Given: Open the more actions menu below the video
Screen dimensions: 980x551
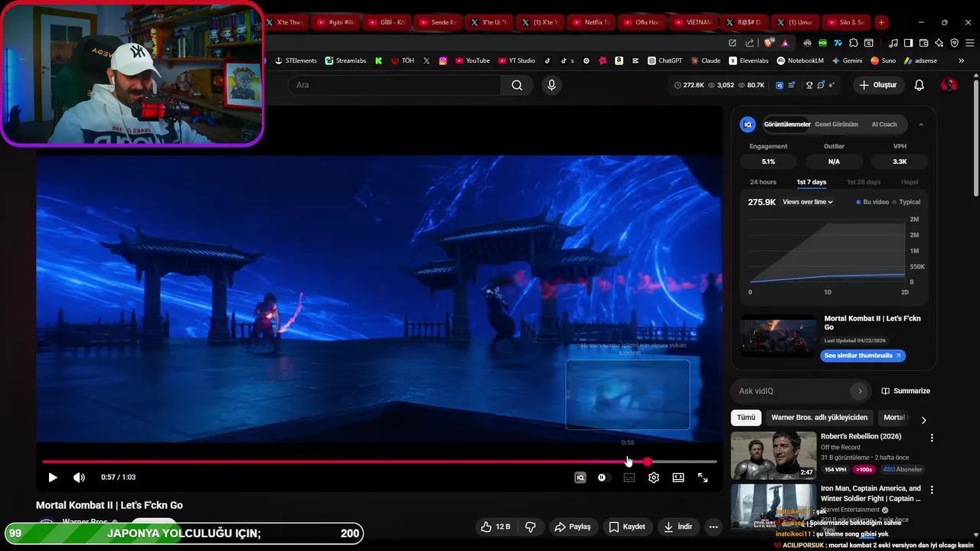Looking at the screenshot, I should (x=714, y=527).
